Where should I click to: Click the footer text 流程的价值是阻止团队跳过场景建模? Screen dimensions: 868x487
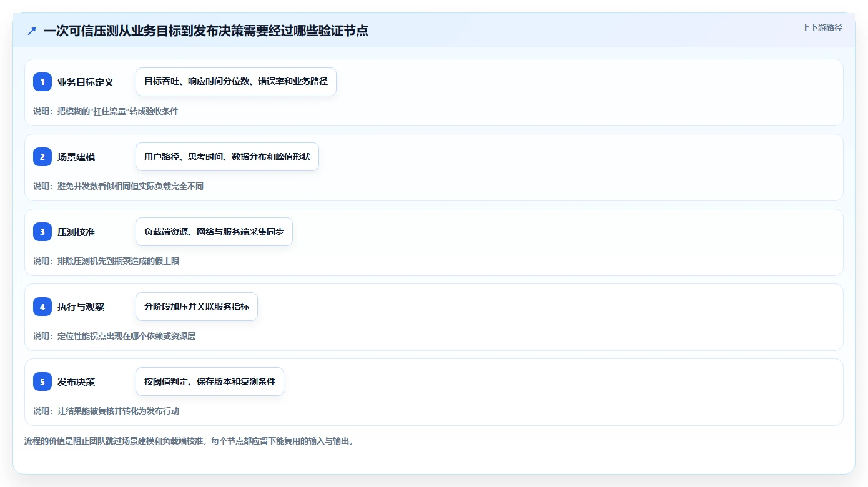[x=190, y=441]
